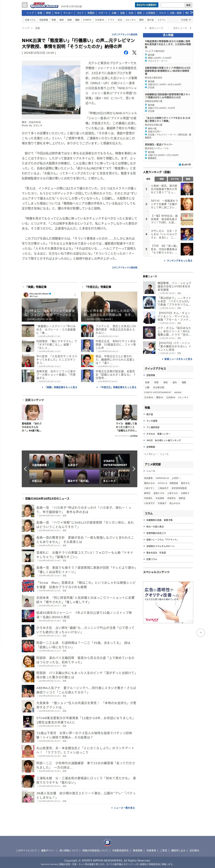Screen dimensions: 215x868
Task: Select the 最新 ranking tab
Action: click(x=148, y=179)
